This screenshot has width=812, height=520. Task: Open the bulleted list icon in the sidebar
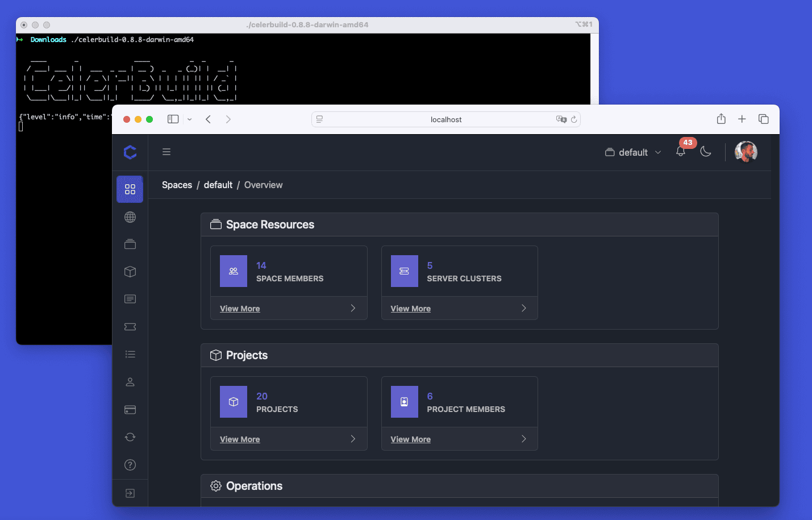130,354
